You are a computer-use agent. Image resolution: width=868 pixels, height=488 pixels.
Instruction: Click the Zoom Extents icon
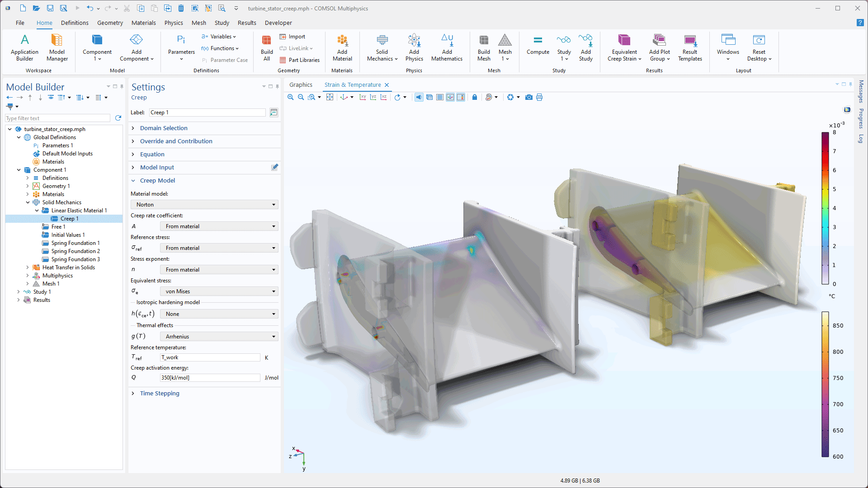pos(330,97)
